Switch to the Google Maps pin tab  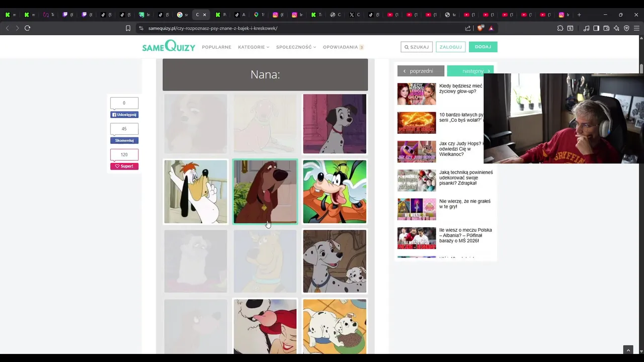259,15
